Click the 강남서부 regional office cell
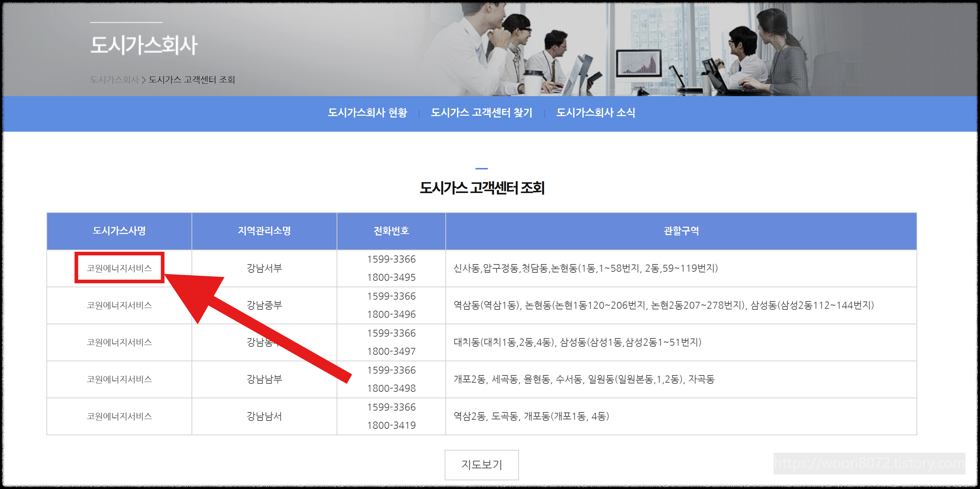980x489 pixels. point(264,269)
